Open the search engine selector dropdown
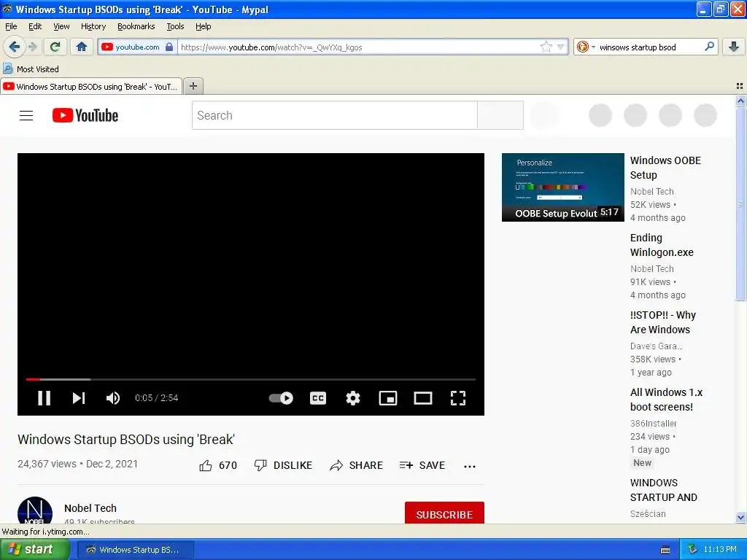Image resolution: width=747 pixels, height=560 pixels. [x=586, y=47]
